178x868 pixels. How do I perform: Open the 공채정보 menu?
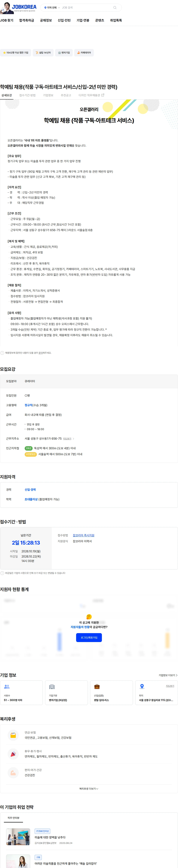click(x=46, y=21)
